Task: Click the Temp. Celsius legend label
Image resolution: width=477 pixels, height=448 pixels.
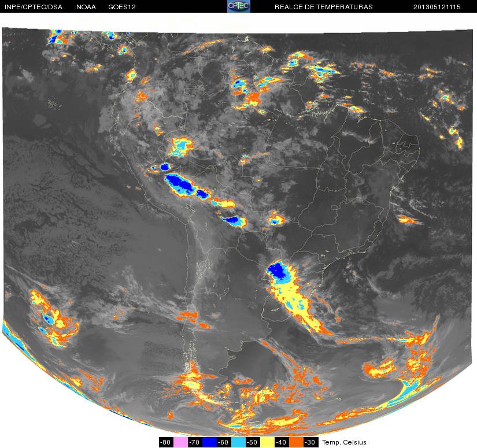Action: coord(344,442)
